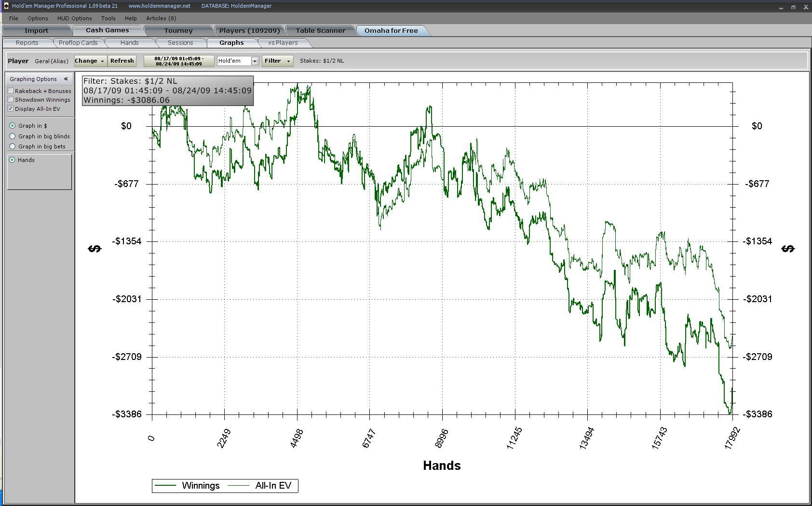Click the Refresh button
The image size is (812, 506).
122,61
